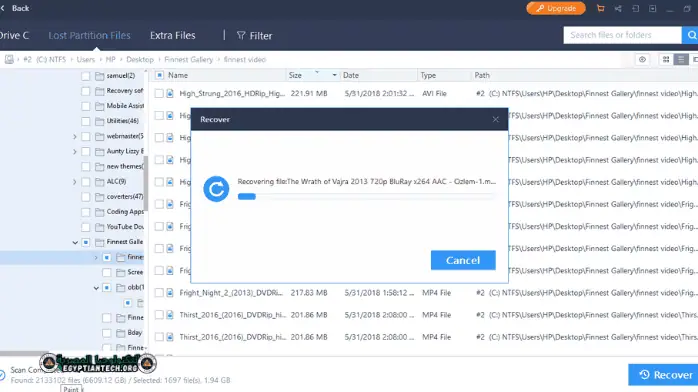The image size is (698, 392).
Task: Click the share icon in title bar
Action: (x=618, y=8)
